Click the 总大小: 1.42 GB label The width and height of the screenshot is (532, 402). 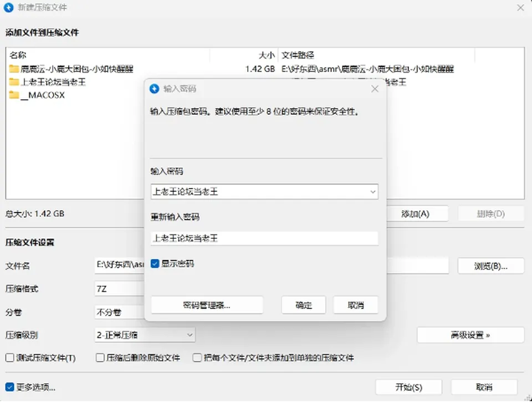[35, 213]
